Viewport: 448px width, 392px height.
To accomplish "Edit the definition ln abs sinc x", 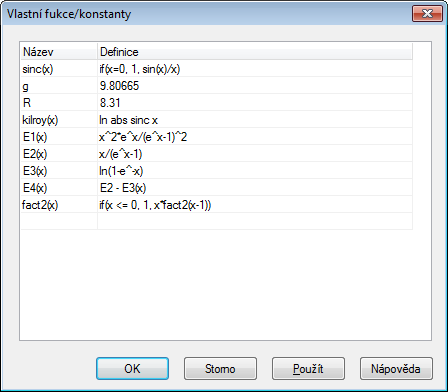I will click(x=255, y=120).
